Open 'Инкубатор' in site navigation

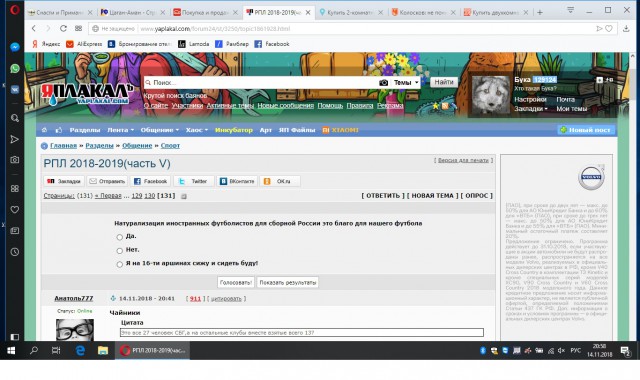click(234, 130)
